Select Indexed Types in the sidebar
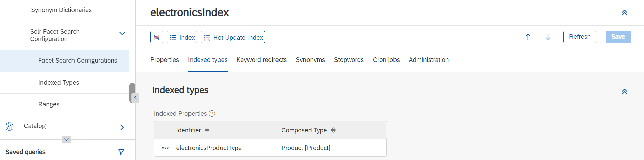 coord(59,83)
